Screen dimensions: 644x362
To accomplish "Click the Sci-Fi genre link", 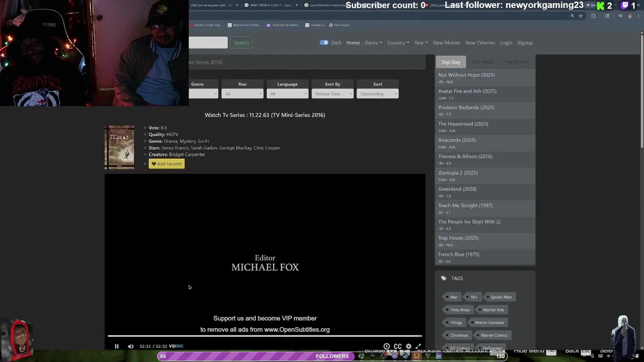I will tap(203, 141).
